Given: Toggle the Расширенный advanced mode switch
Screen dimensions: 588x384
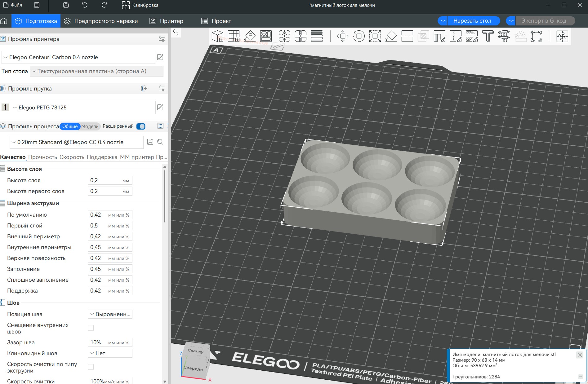Looking at the screenshot, I should pyautogui.click(x=141, y=126).
